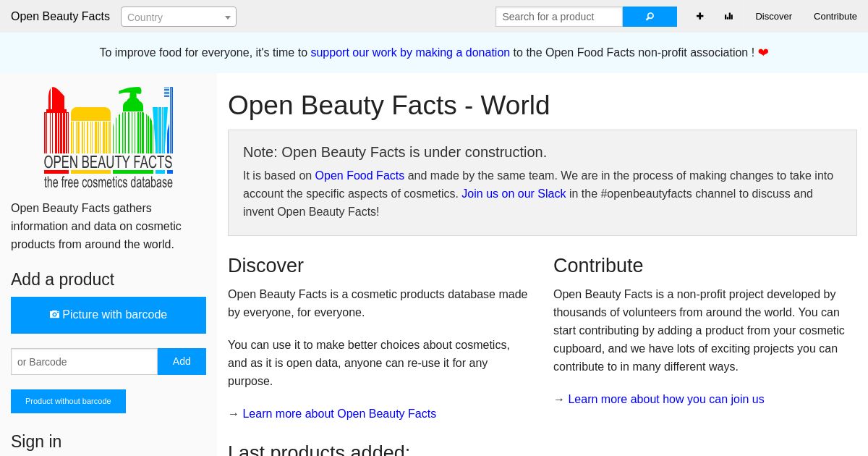868x456 pixels.
Task: Follow the donation support link
Action: [410, 53]
